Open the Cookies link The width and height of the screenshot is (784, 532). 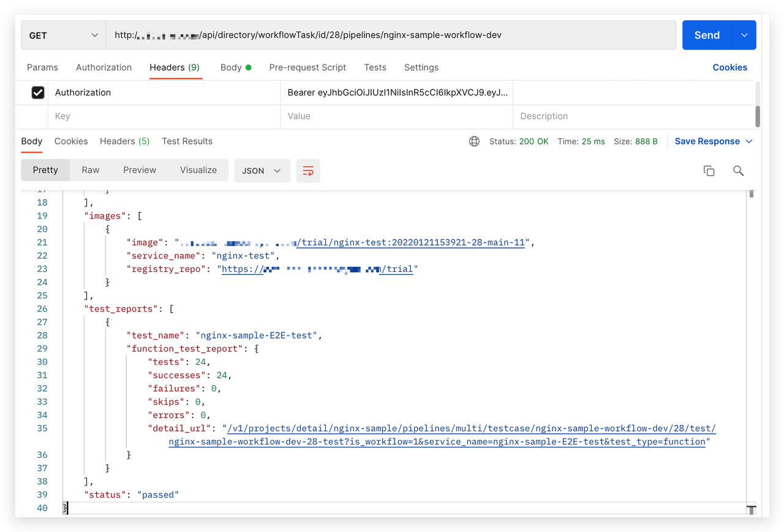coord(729,67)
